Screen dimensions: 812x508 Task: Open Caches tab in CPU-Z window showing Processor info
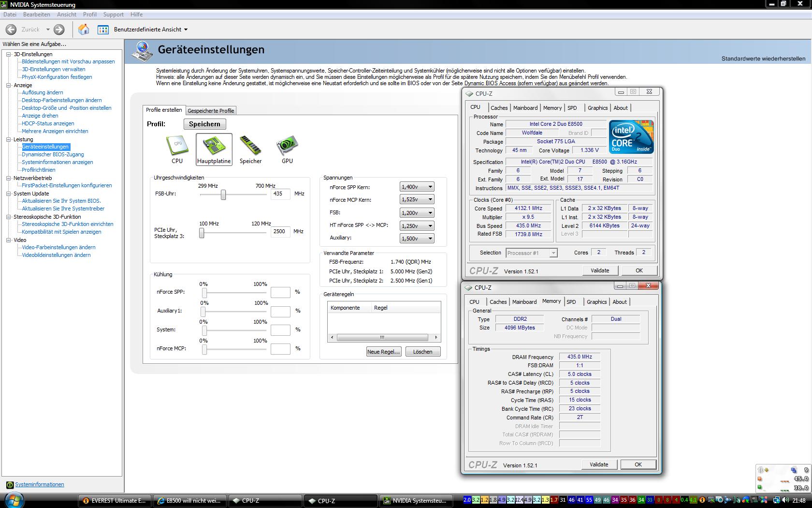coord(499,108)
